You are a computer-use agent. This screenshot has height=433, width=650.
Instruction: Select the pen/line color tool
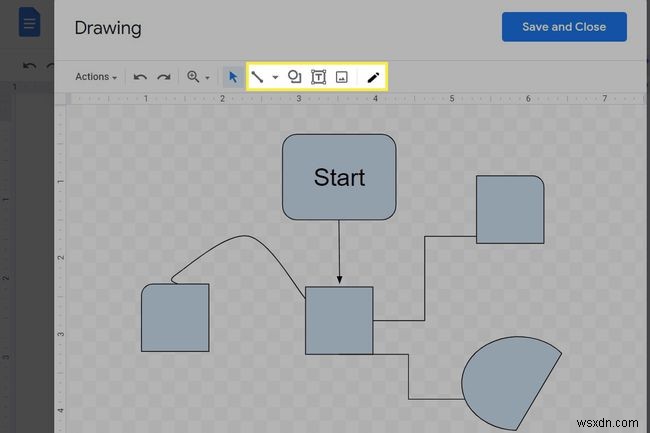(x=374, y=77)
